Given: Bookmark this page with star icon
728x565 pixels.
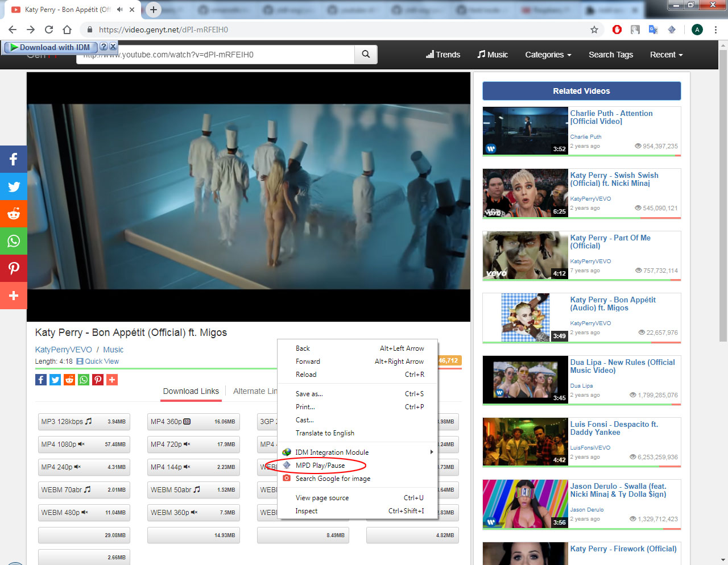Looking at the screenshot, I should [x=594, y=30].
